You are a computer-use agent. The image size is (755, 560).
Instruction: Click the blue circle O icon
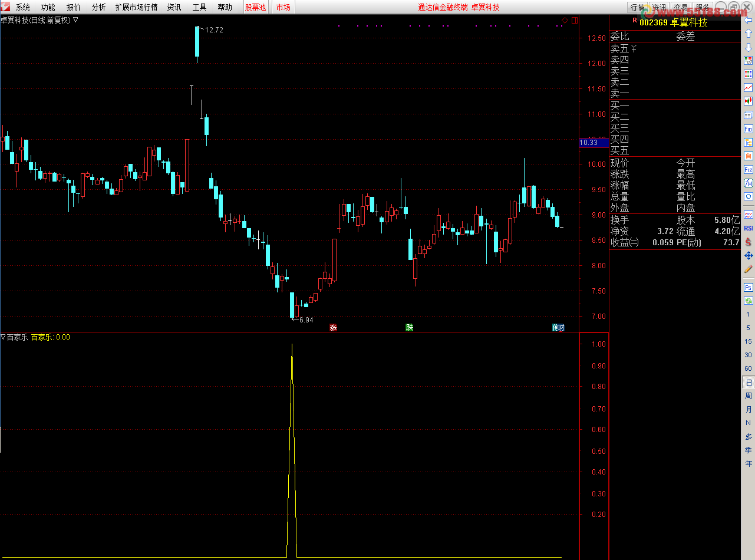[749, 196]
